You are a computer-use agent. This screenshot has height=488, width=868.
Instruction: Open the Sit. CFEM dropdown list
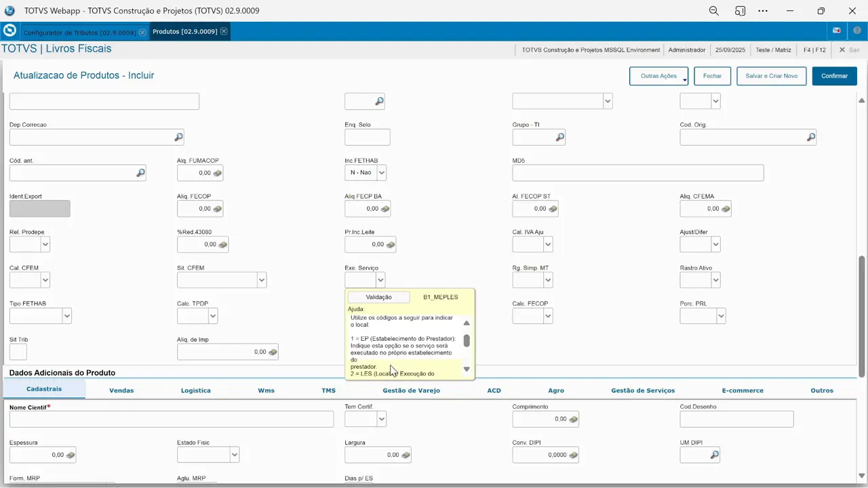pos(261,280)
